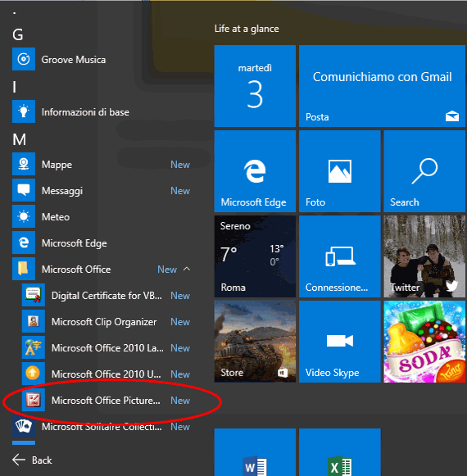This screenshot has width=467, height=476.
Task: Open Microsoft Solitaire Collection cards icon
Action: click(24, 426)
